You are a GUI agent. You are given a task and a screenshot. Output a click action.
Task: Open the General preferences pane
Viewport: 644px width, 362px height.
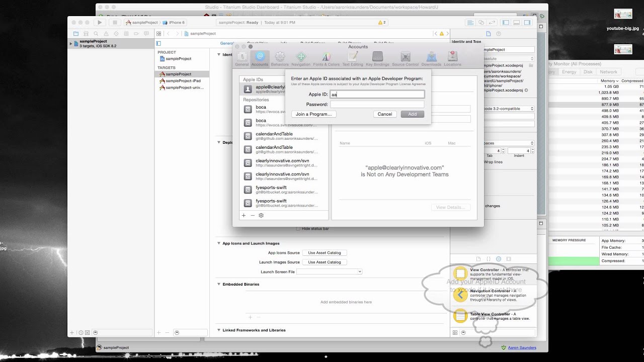click(x=242, y=59)
